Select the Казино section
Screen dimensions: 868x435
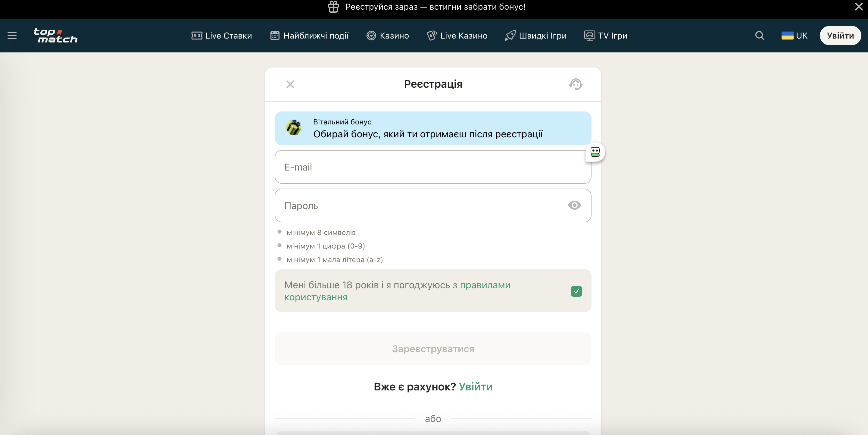tap(388, 35)
